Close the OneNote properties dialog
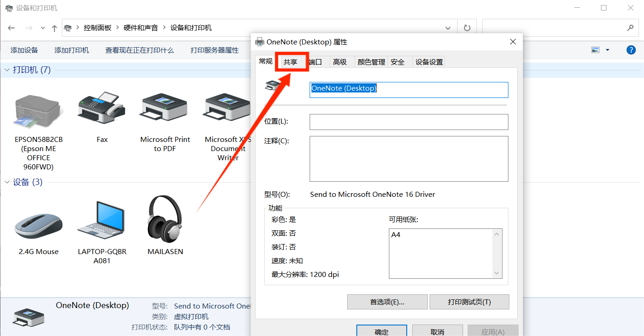This screenshot has height=336, width=644. (513, 42)
